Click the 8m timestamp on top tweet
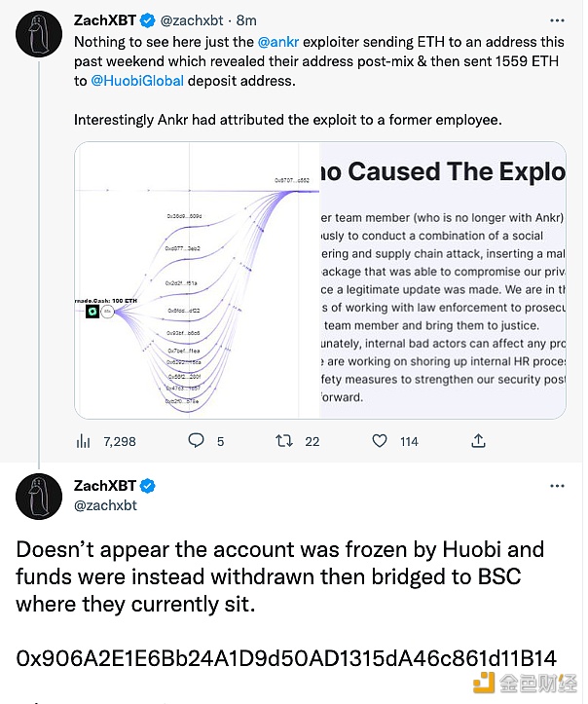Viewport: 588px width, 704px height. tap(244, 19)
